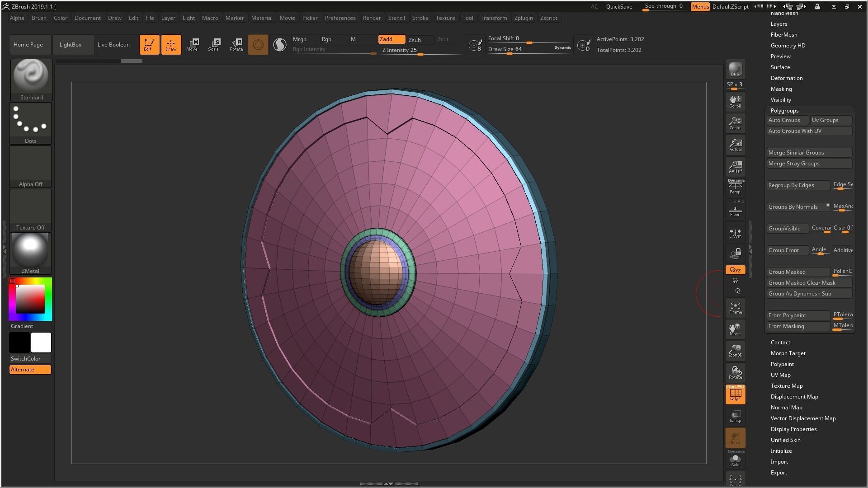Viewport: 868px width, 488px height.
Task: Activate Edit mode button
Action: click(x=149, y=44)
